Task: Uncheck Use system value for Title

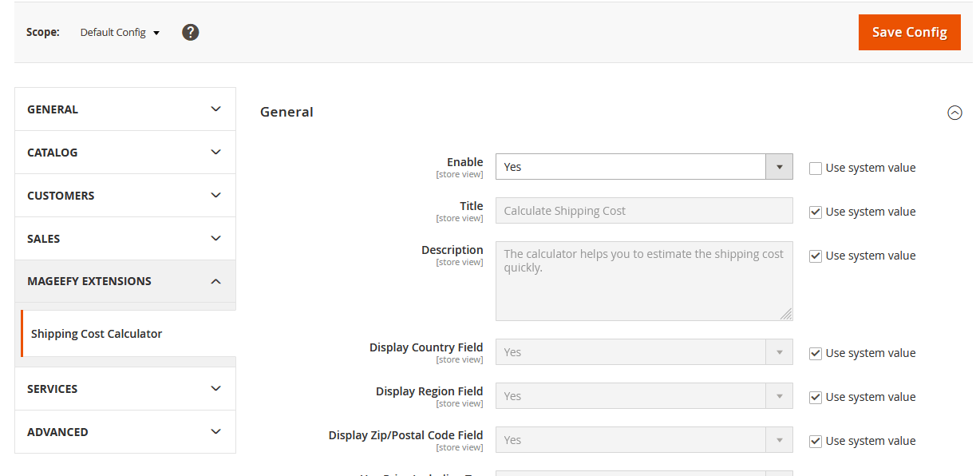Action: coord(816,212)
